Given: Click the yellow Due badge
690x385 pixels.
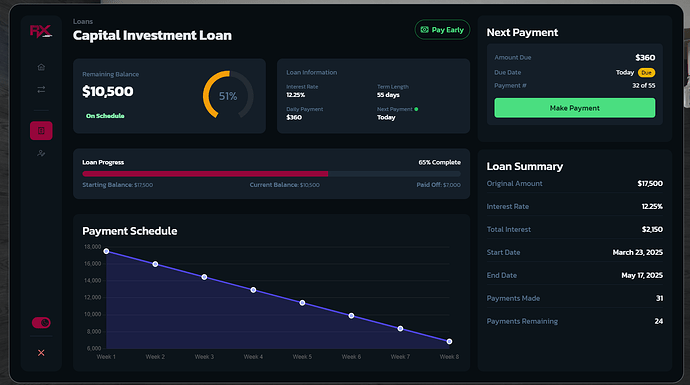Looking at the screenshot, I should [x=646, y=73].
